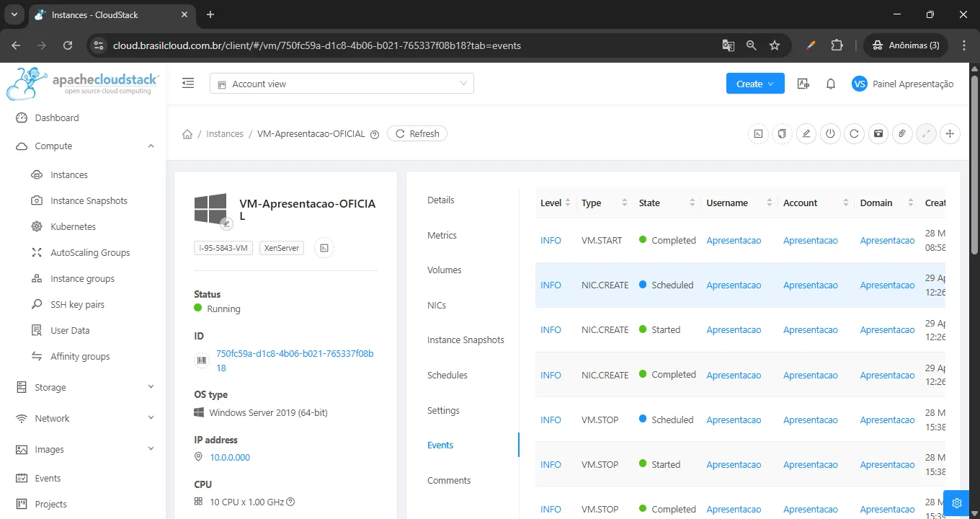Switch to the Volumes tab

click(x=445, y=270)
